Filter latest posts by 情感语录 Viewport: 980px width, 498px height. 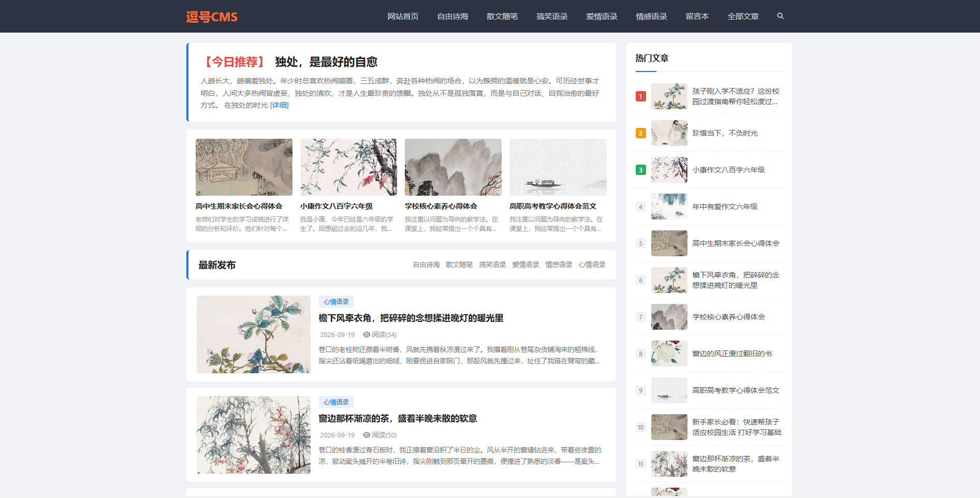coord(559,265)
